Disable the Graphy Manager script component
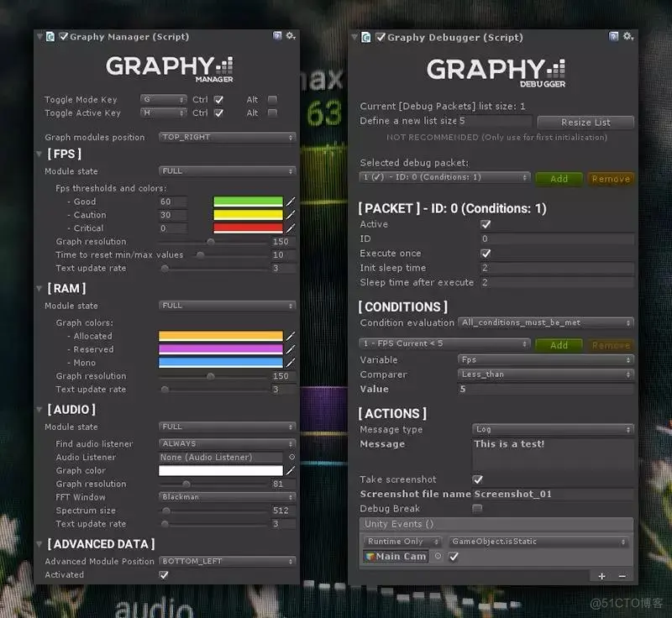 click(64, 36)
